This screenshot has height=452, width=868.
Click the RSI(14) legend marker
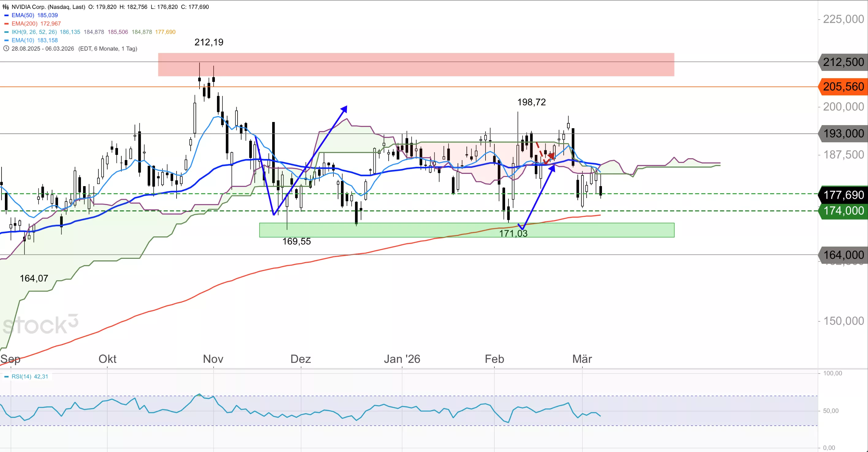6,377
